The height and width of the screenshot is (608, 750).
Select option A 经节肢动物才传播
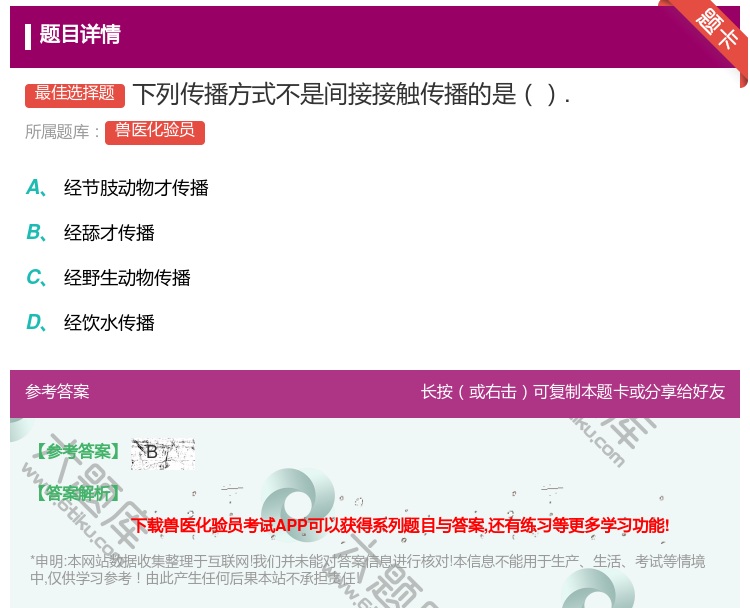coord(117,188)
